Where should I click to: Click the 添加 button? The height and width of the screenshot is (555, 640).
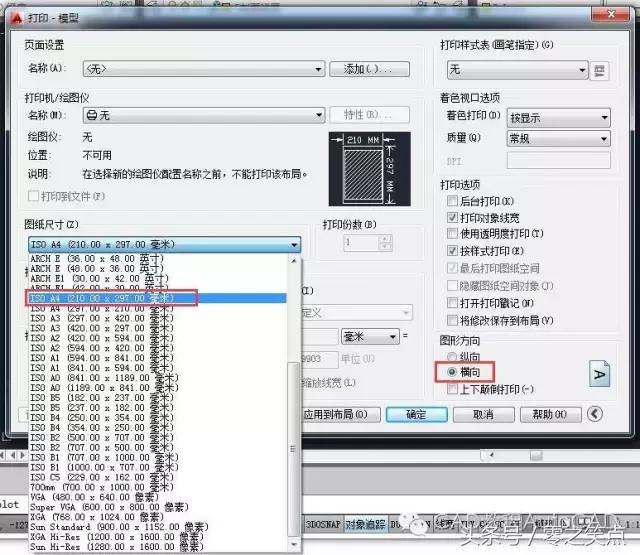click(x=369, y=69)
